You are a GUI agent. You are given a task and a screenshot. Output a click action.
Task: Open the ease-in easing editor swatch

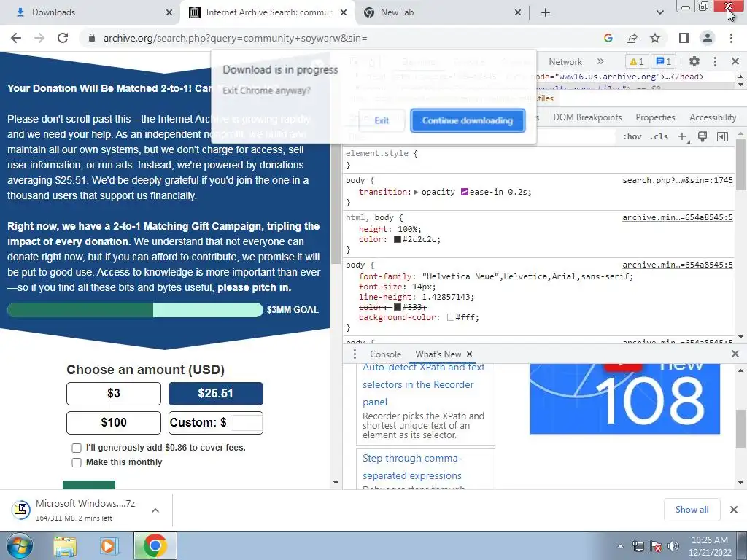pos(465,192)
